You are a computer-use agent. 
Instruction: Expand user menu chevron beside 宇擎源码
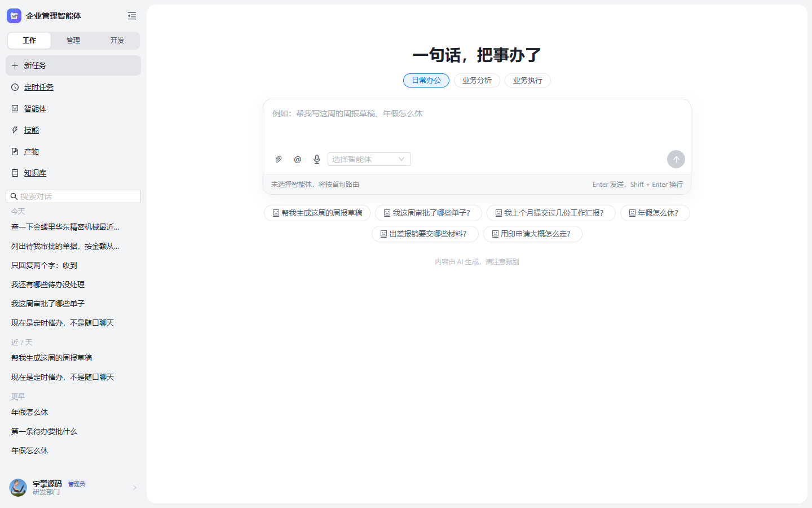click(x=135, y=488)
